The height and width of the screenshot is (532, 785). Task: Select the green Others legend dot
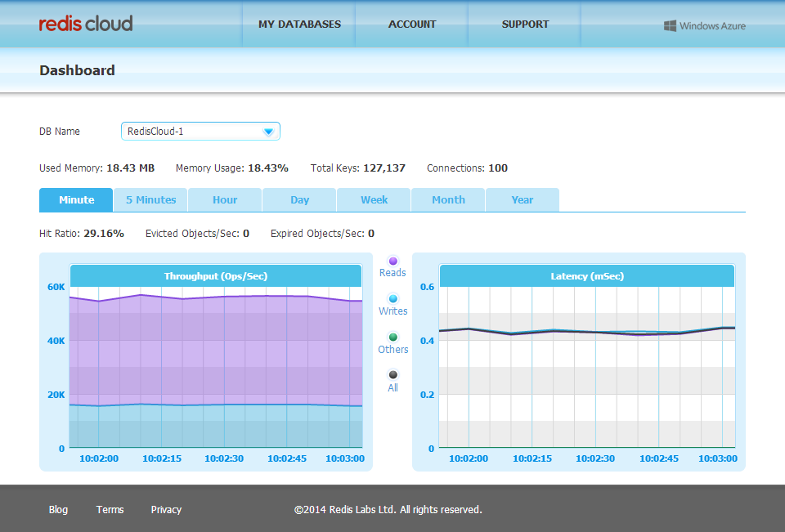[393, 338]
